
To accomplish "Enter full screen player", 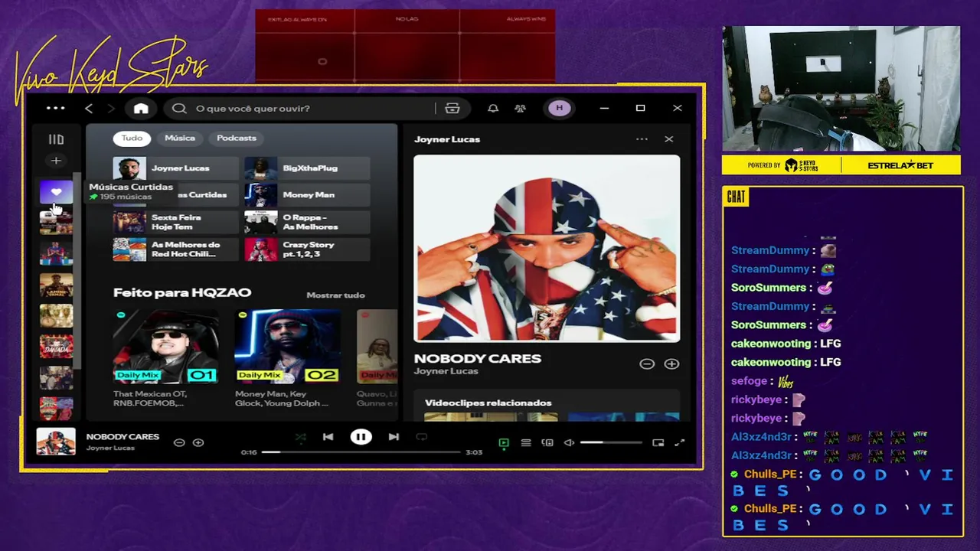I will pyautogui.click(x=679, y=443).
